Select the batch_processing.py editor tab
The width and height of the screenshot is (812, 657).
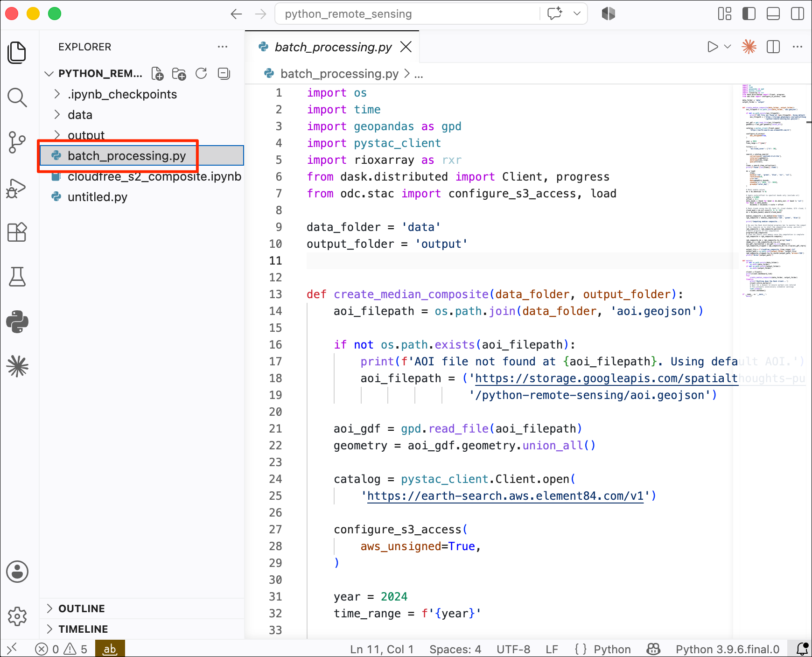333,47
